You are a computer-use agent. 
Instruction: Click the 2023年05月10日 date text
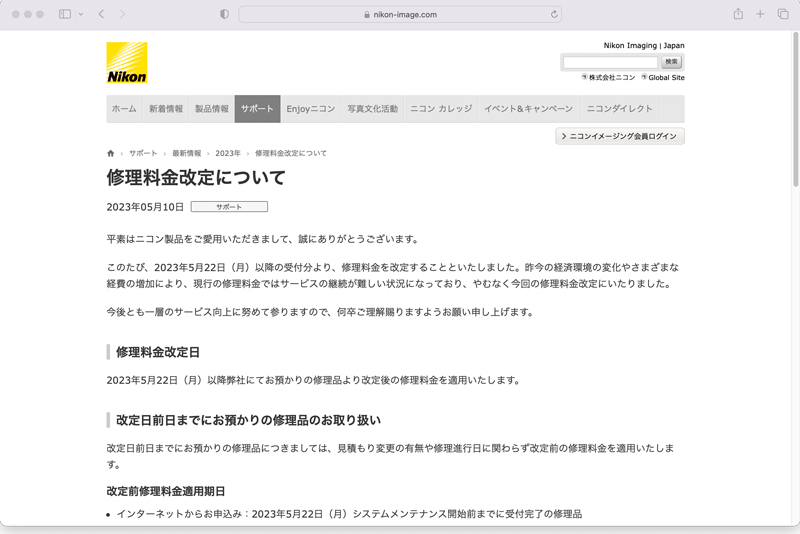pos(145,207)
